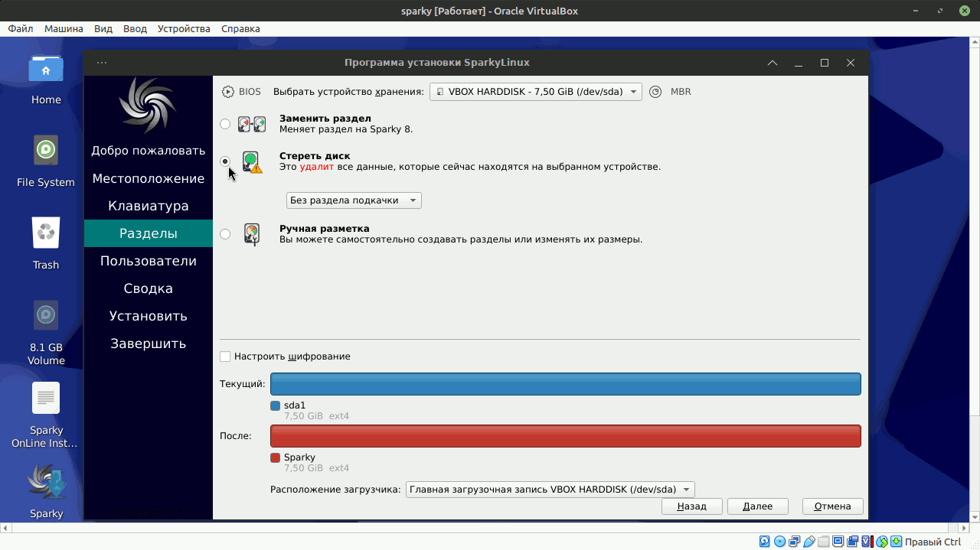Open the Устройства menu
The width and height of the screenshot is (980, 550).
[x=184, y=29]
